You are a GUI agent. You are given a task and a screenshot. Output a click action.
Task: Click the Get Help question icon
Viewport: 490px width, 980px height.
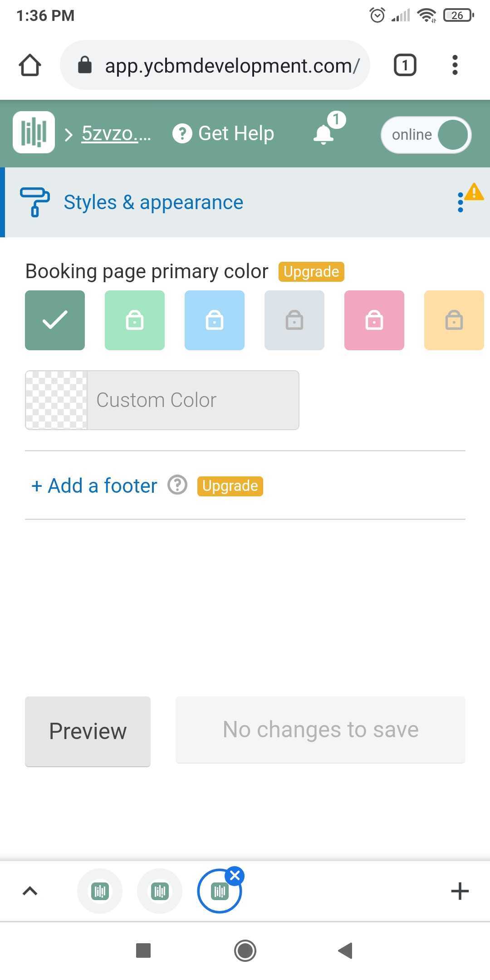pos(182,133)
